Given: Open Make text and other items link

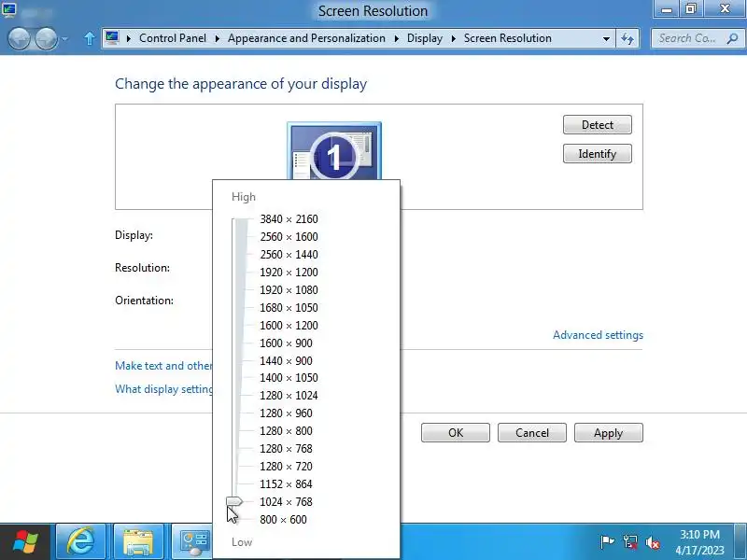Looking at the screenshot, I should pyautogui.click(x=163, y=366).
